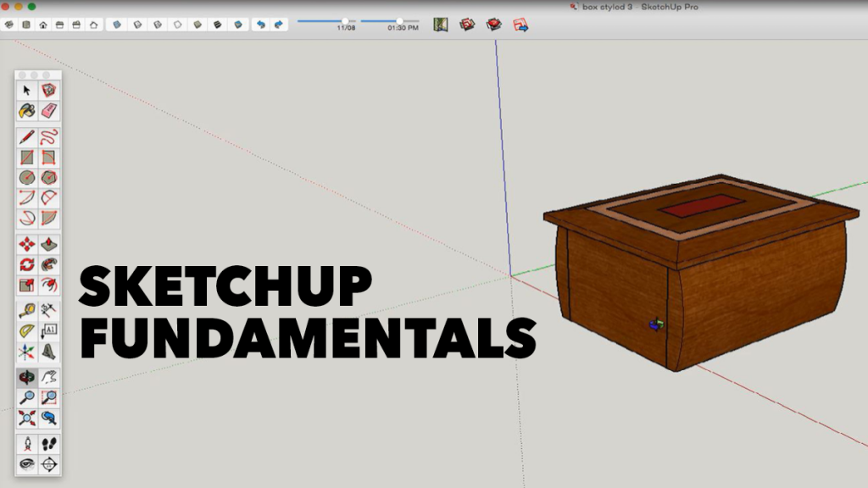Select the Look Around eye tool

pos(26,464)
